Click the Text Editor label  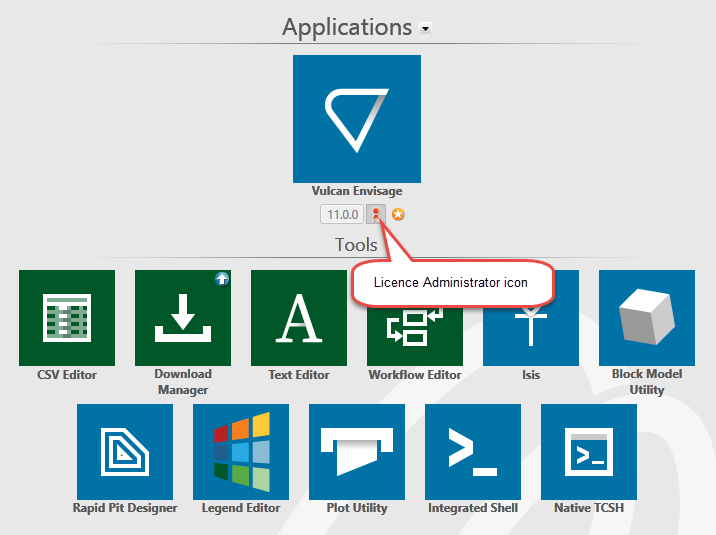tap(299, 375)
